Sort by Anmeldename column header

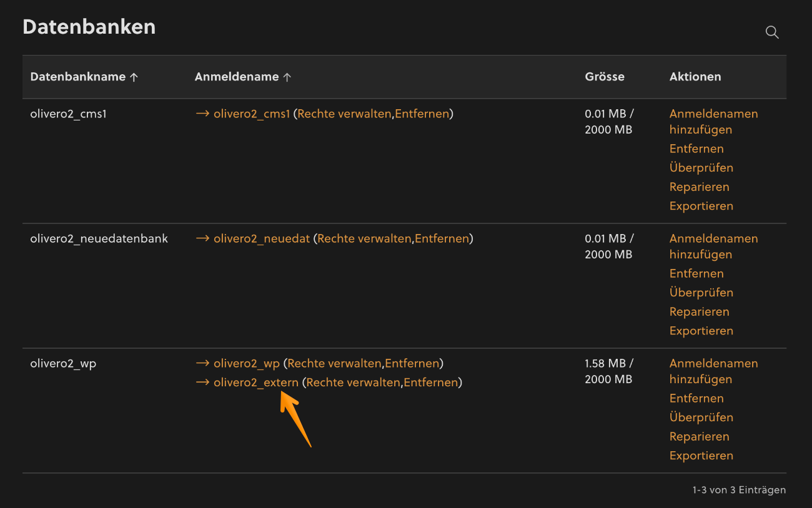pos(243,77)
